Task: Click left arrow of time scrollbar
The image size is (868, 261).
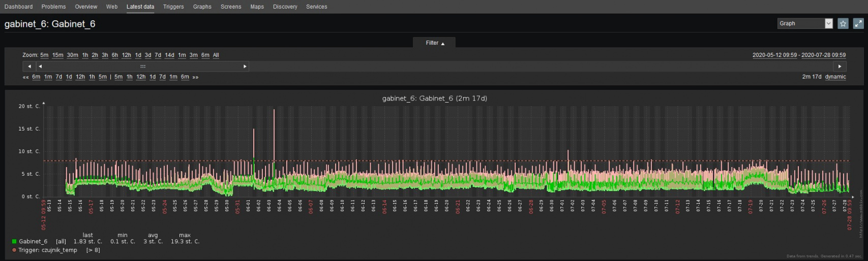Action: 29,67
